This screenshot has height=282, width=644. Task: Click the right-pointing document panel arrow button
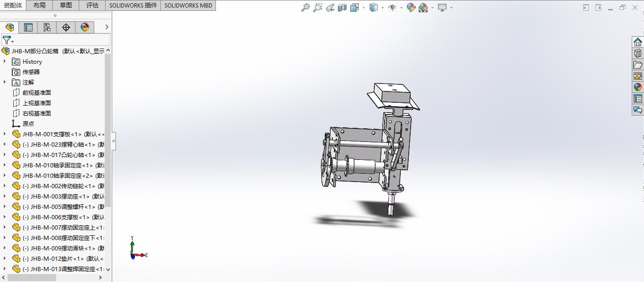click(598, 8)
